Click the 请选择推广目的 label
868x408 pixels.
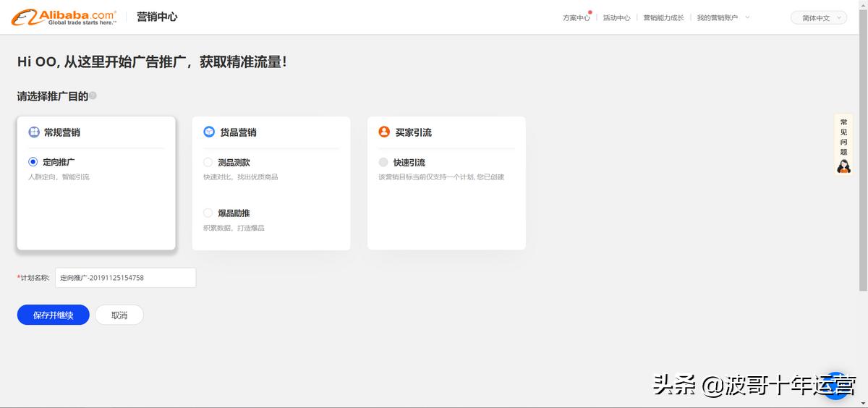click(x=53, y=95)
